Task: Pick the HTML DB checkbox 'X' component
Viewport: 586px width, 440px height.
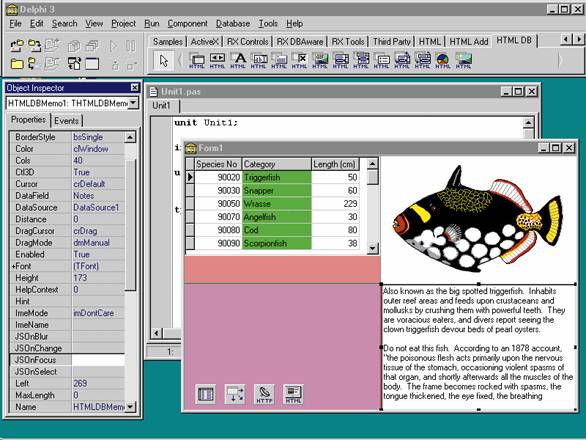Action: [299, 61]
